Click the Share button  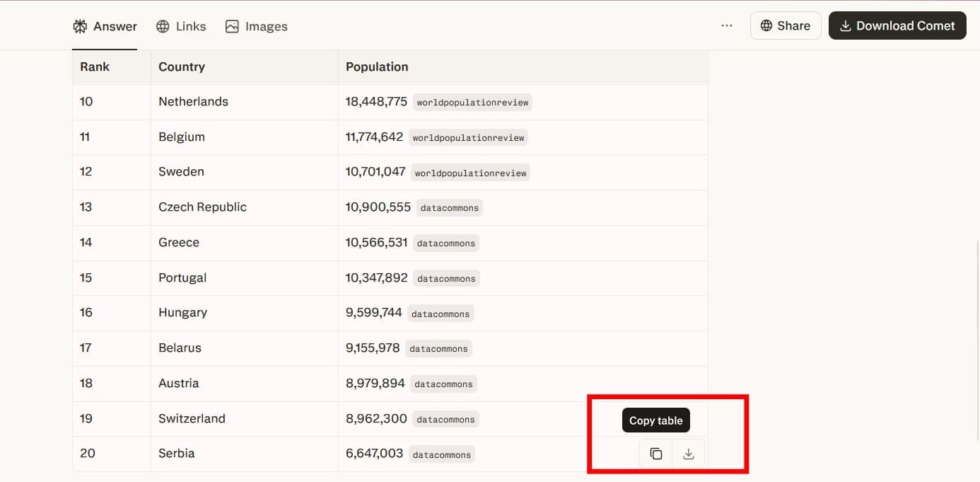pyautogui.click(x=786, y=25)
